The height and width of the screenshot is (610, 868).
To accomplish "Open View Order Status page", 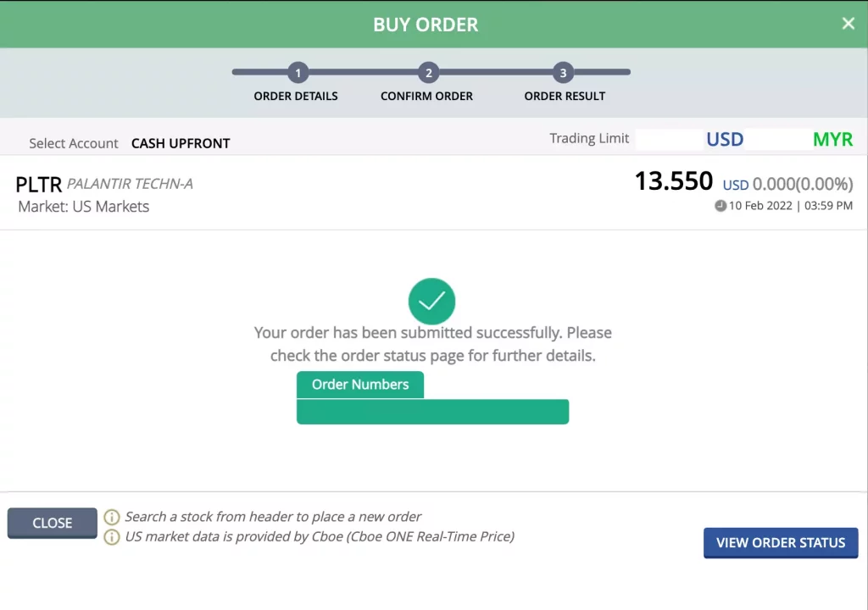I will (x=780, y=543).
